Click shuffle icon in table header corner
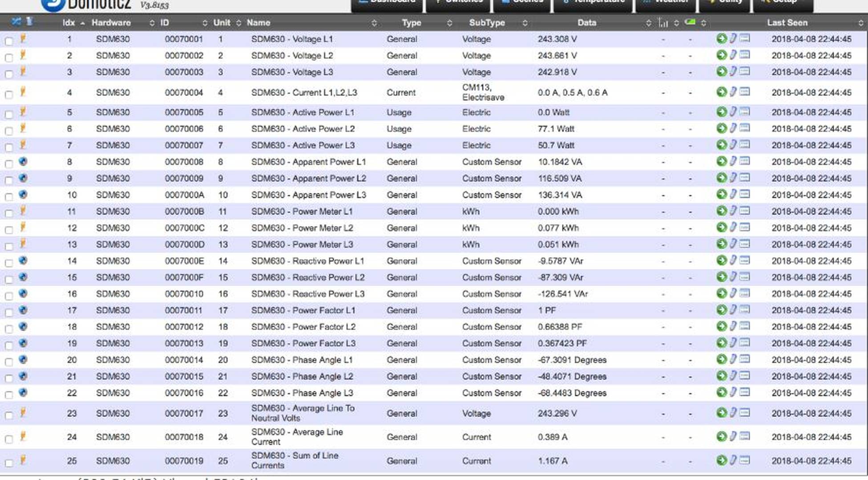This screenshot has height=480, width=868. [x=16, y=21]
